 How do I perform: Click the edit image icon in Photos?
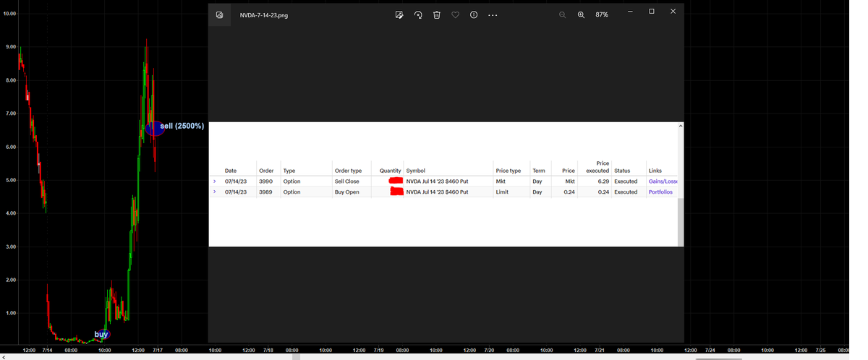click(399, 14)
